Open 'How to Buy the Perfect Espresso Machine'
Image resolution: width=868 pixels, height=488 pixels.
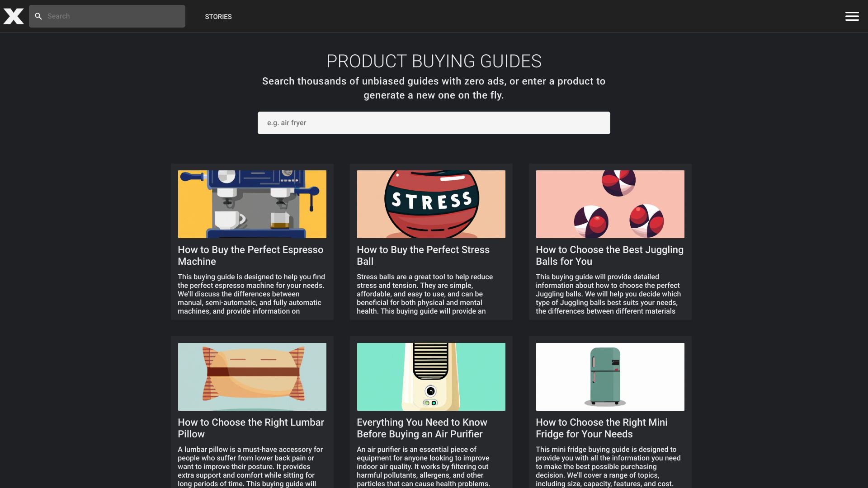(x=250, y=255)
